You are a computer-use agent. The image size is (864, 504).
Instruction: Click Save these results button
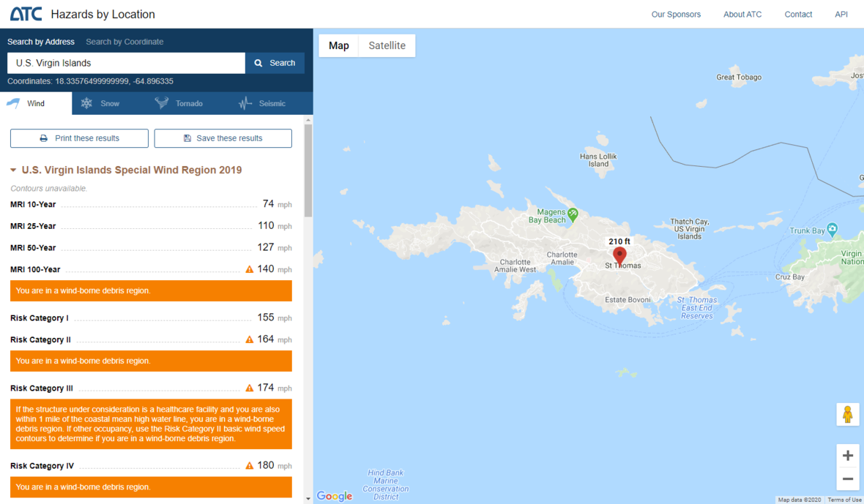223,138
